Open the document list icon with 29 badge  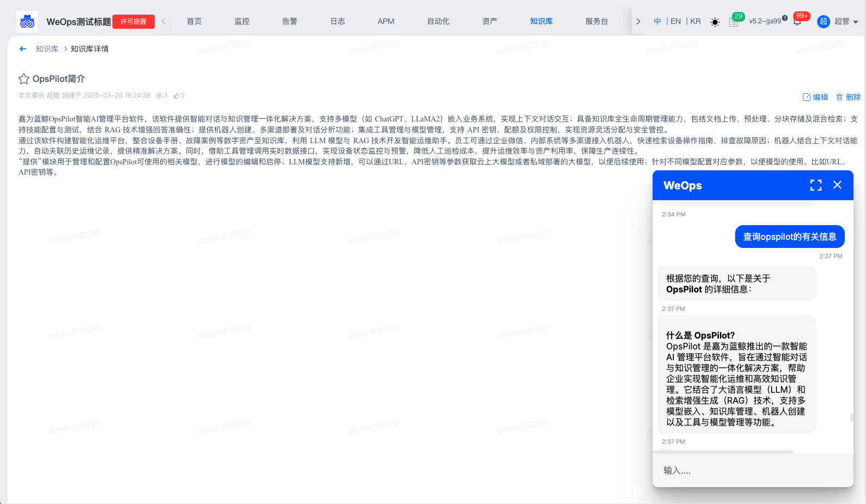point(734,22)
